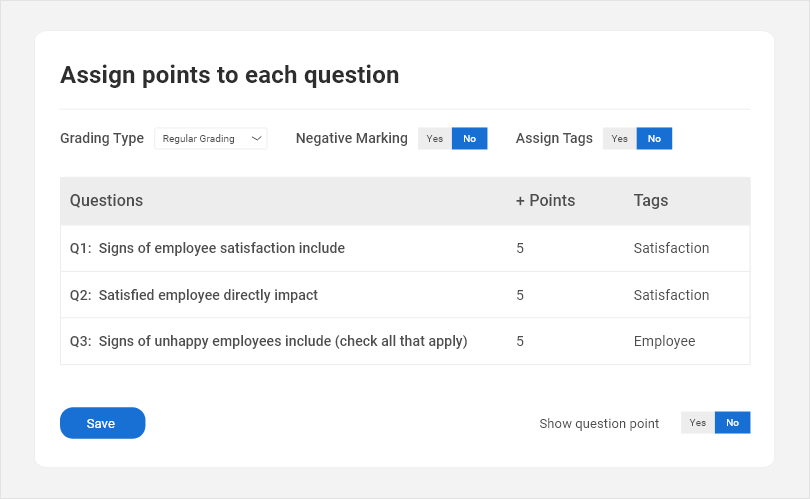Set Show question point to Yes
Viewport: 810px width, 499px height.
click(698, 423)
